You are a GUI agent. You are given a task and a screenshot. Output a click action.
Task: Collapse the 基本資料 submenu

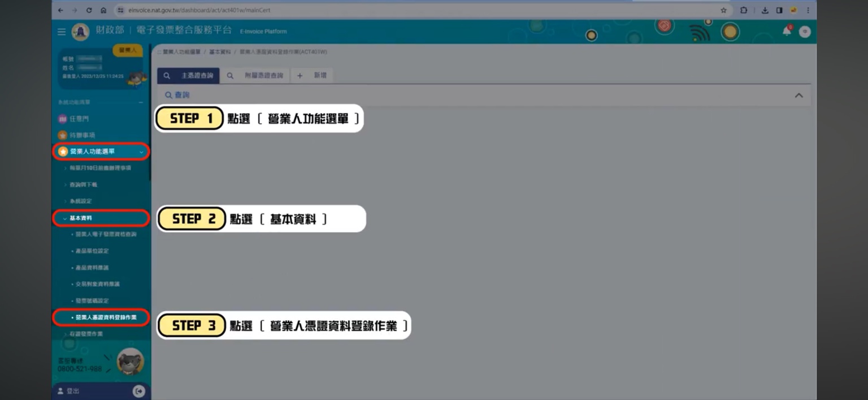[x=101, y=218]
